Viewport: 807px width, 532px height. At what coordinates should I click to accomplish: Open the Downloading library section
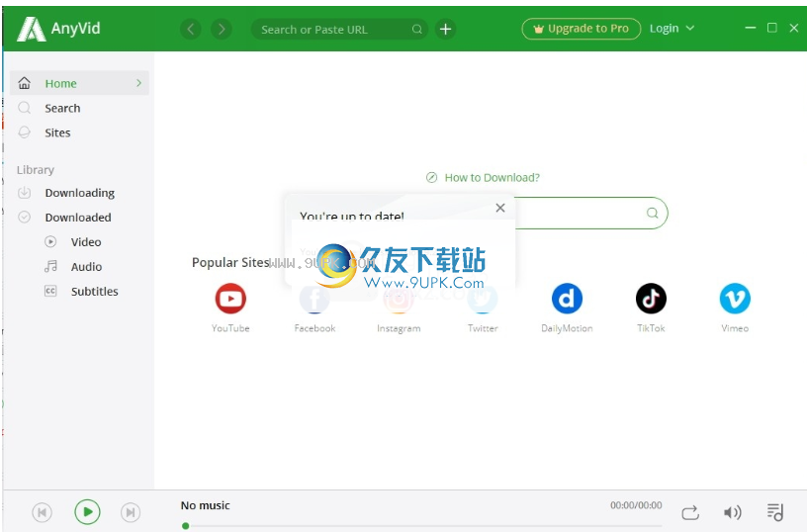[80, 193]
